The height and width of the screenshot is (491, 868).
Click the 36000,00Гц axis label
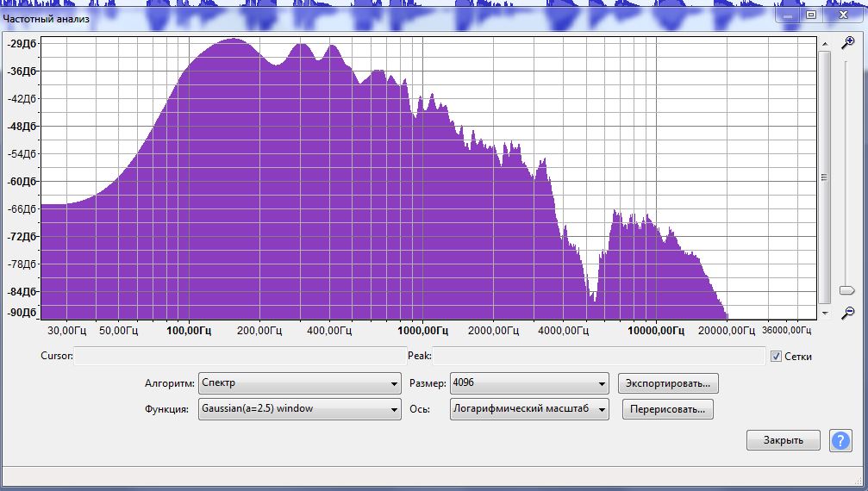pyautogui.click(x=787, y=330)
